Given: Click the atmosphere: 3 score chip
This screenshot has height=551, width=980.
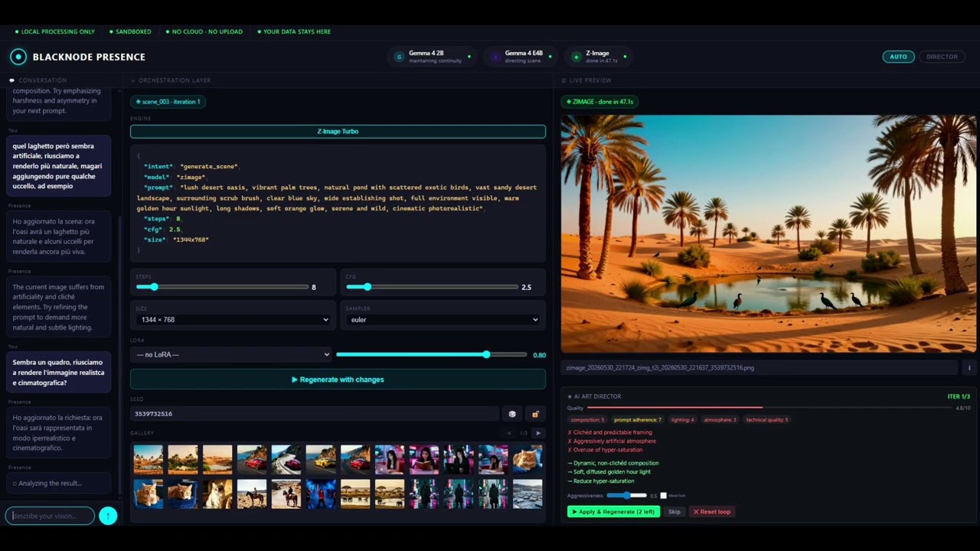Looking at the screenshot, I should [x=720, y=420].
